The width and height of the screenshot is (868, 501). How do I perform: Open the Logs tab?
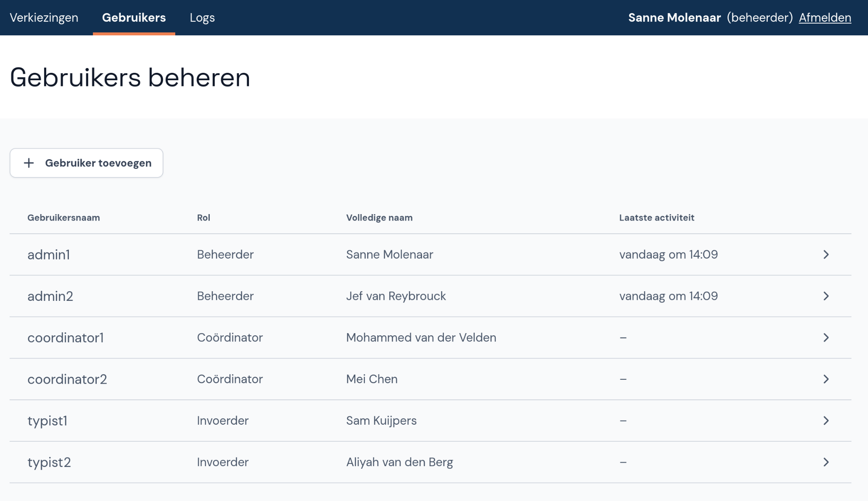point(202,17)
